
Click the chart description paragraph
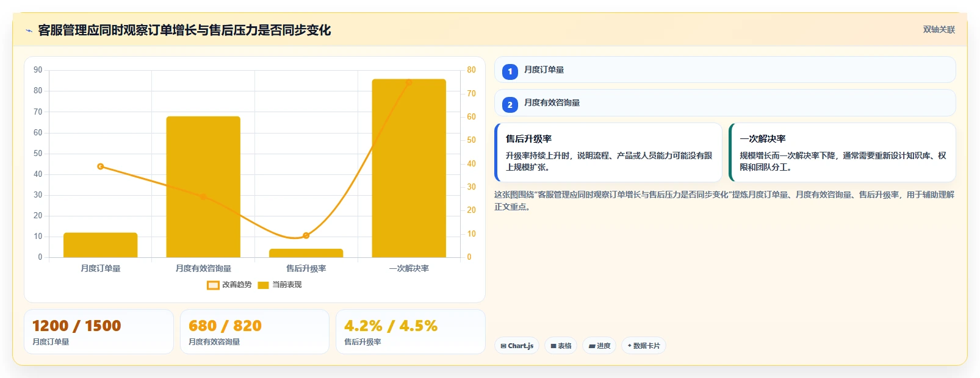point(724,201)
